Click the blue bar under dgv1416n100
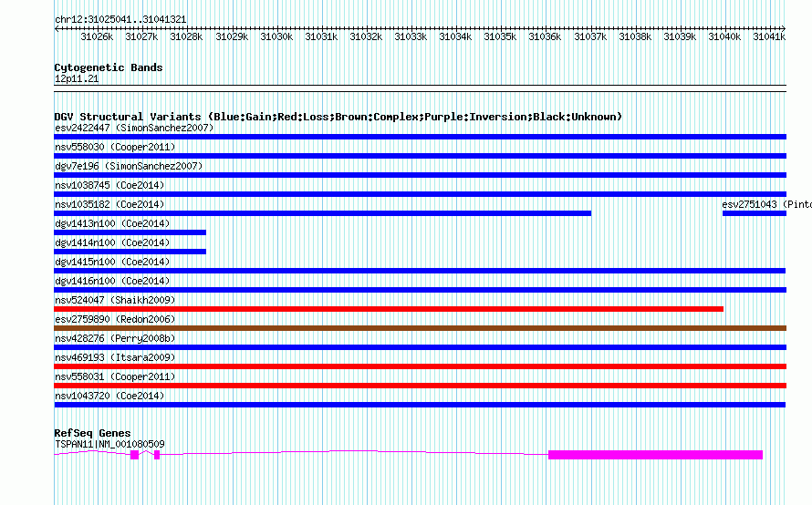This screenshot has width=812, height=505. point(420,290)
